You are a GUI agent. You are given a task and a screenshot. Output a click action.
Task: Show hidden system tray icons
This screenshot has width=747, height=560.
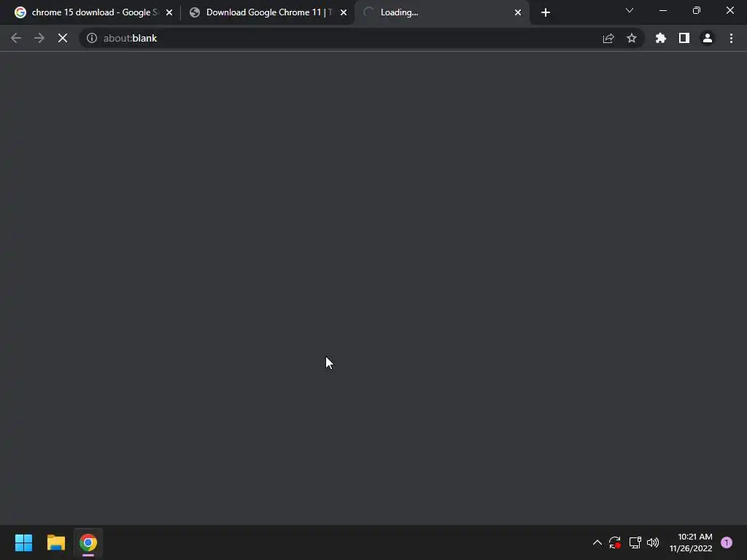[x=597, y=542]
